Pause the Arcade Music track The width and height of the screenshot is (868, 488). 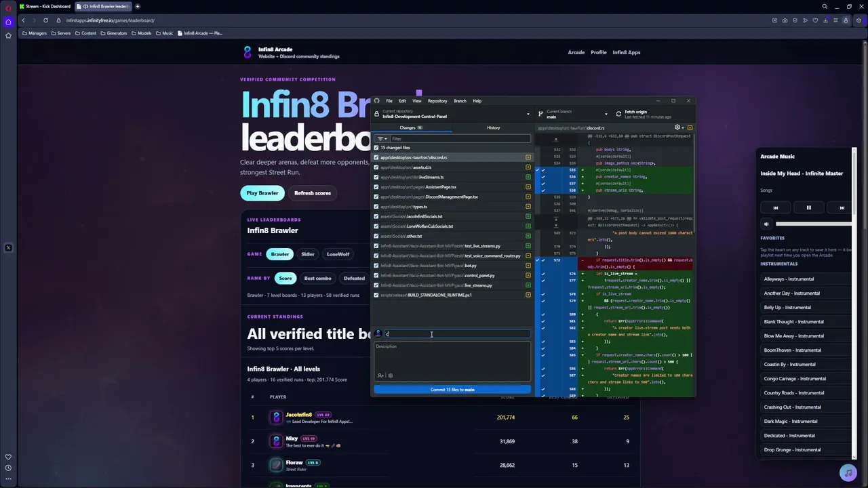point(808,208)
